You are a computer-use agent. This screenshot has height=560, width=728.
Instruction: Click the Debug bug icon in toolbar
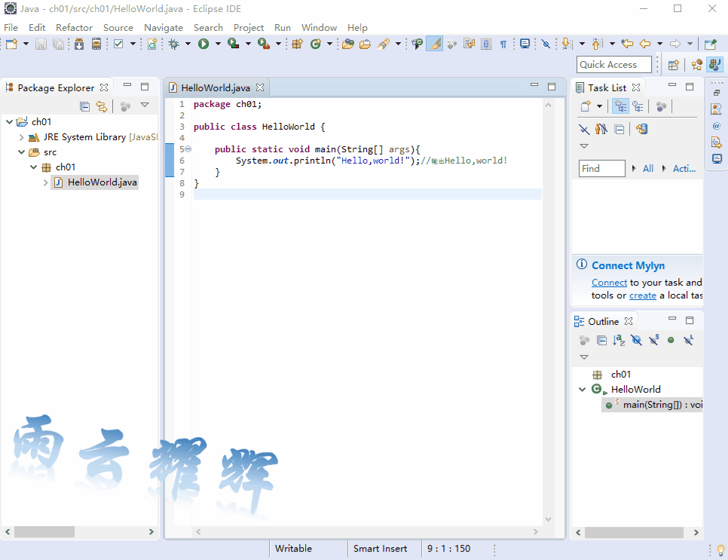[x=173, y=44]
